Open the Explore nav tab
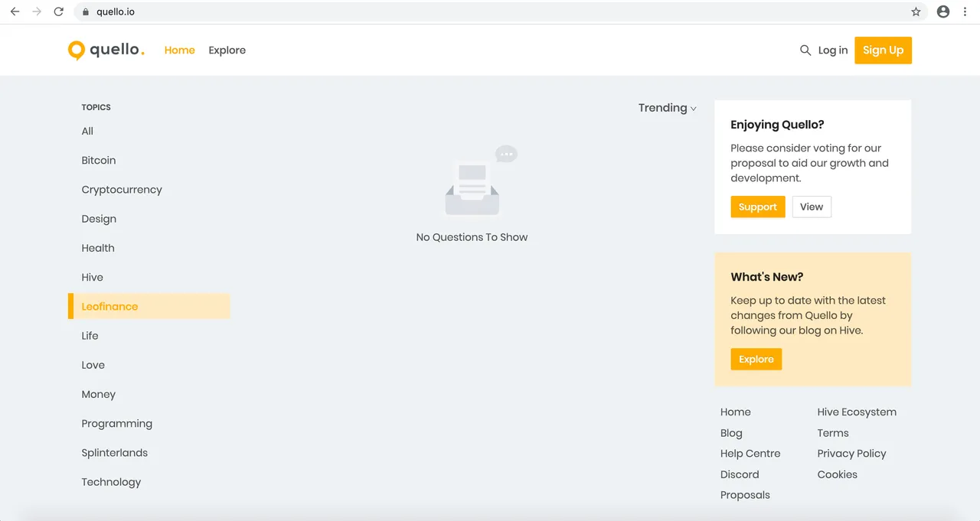This screenshot has height=521, width=980. [x=227, y=50]
